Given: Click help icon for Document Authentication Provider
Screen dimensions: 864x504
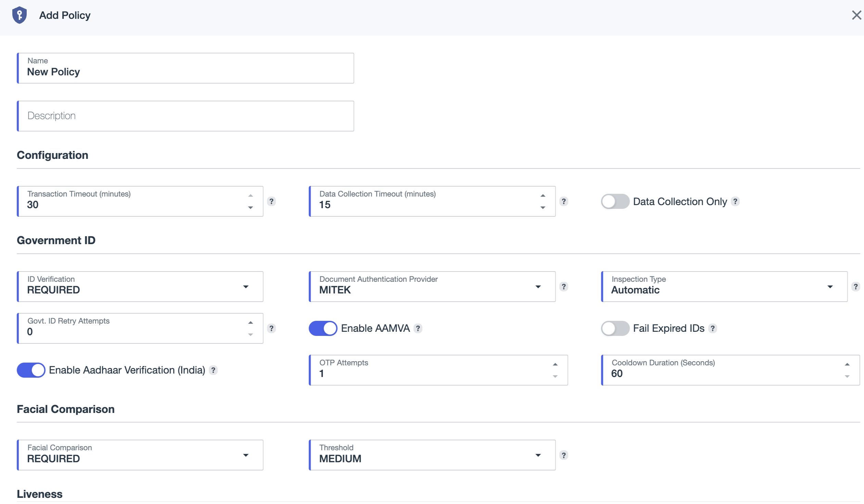Looking at the screenshot, I should coord(563,287).
